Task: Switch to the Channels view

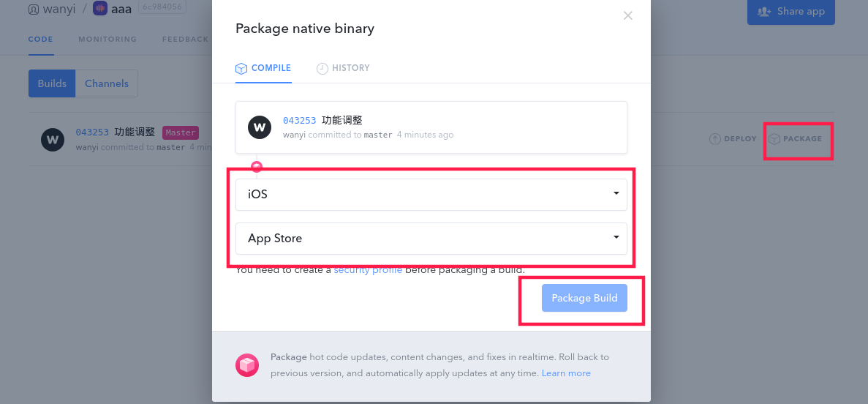Action: [107, 83]
